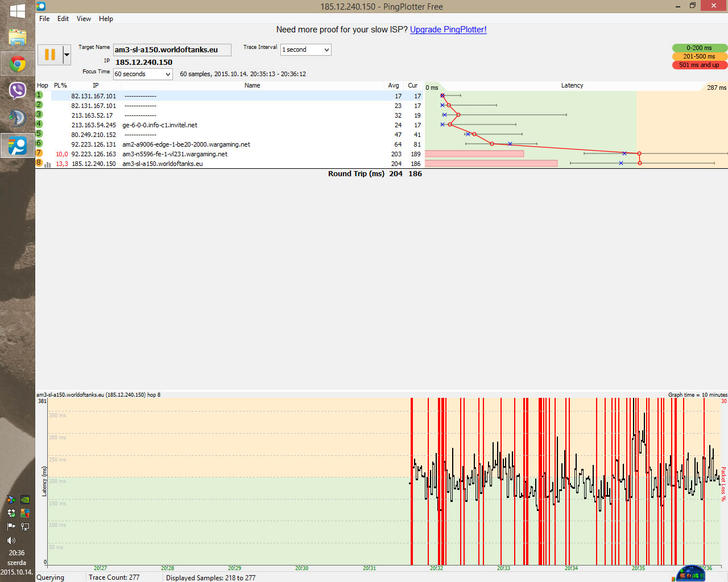Open the View menu
This screenshot has height=582, width=728.
coord(84,19)
